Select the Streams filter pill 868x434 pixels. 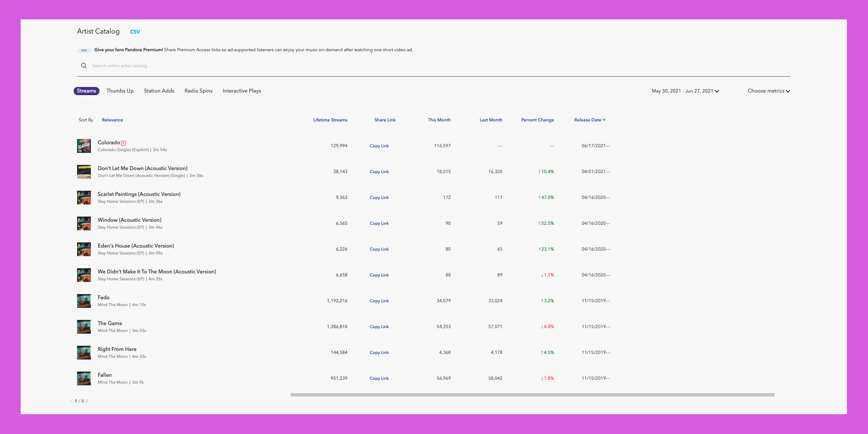(86, 91)
